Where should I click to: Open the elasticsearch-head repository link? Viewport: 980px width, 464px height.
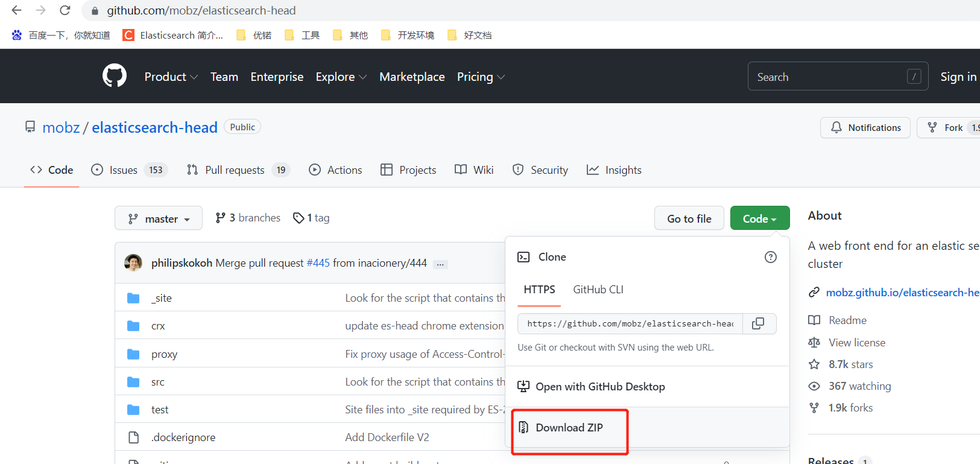click(x=154, y=127)
